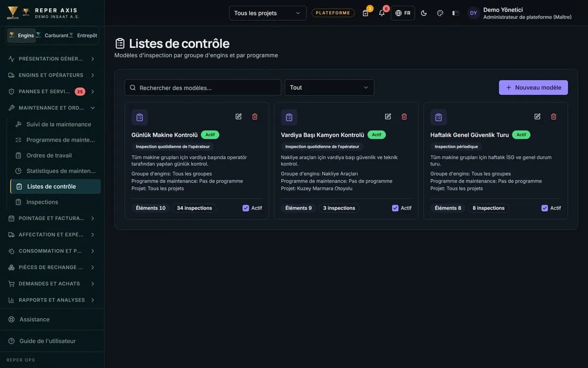Image resolution: width=588 pixels, height=368 pixels.
Task: Open Suivi de la maintenance
Action: point(56,124)
